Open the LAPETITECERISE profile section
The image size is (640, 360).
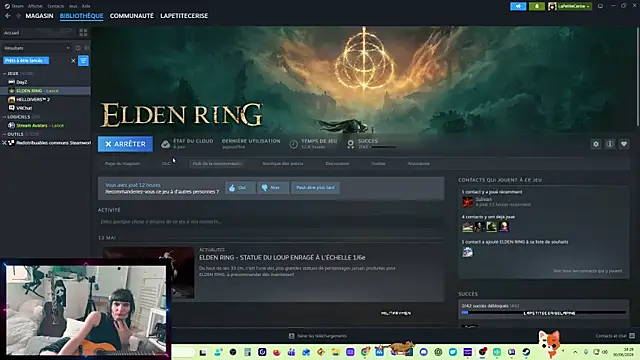(x=184, y=16)
